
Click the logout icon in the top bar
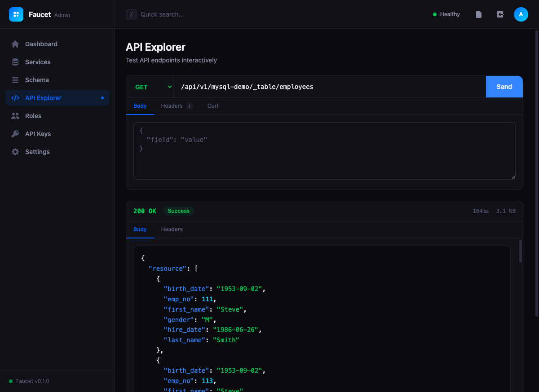[x=500, y=14]
